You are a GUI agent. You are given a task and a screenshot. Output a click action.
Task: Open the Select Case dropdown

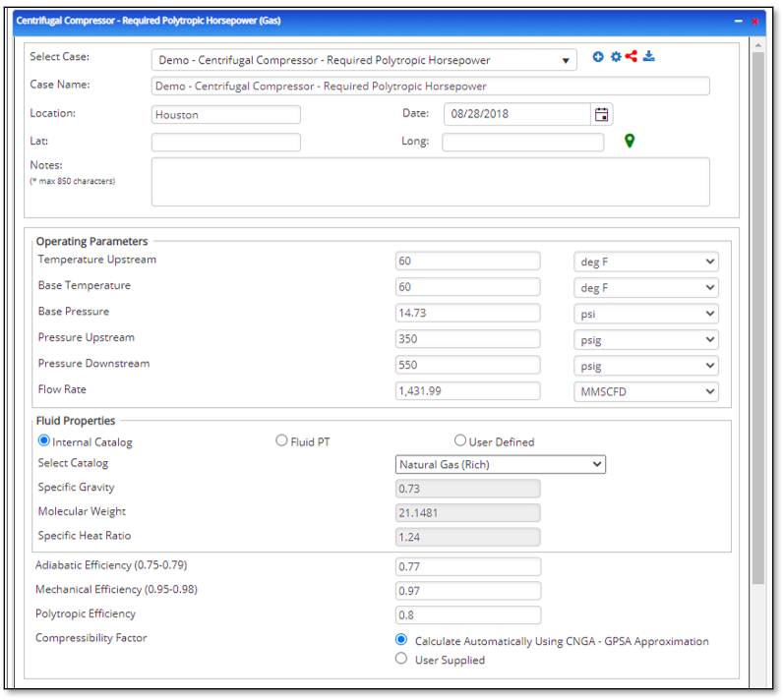click(364, 60)
